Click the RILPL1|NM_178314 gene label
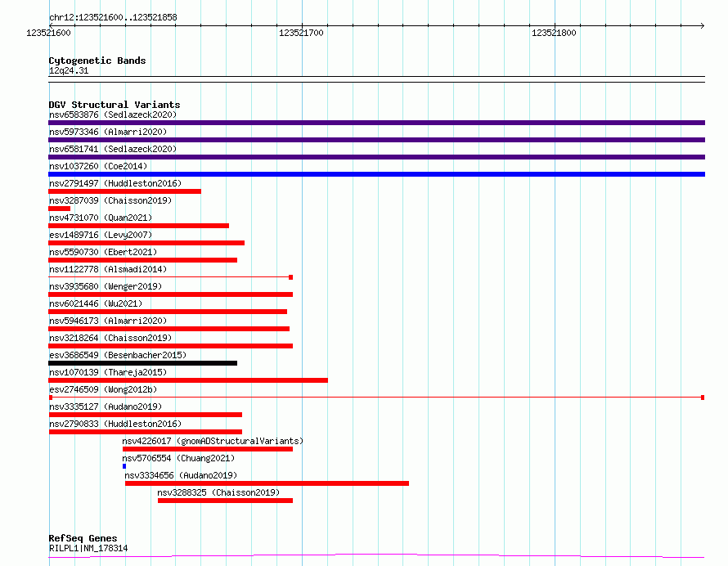Screen dimensions: 728x566 (x=88, y=548)
